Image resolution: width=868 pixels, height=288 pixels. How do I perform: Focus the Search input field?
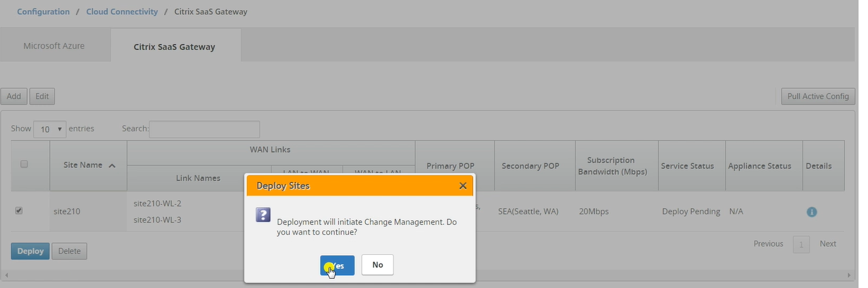(x=205, y=129)
